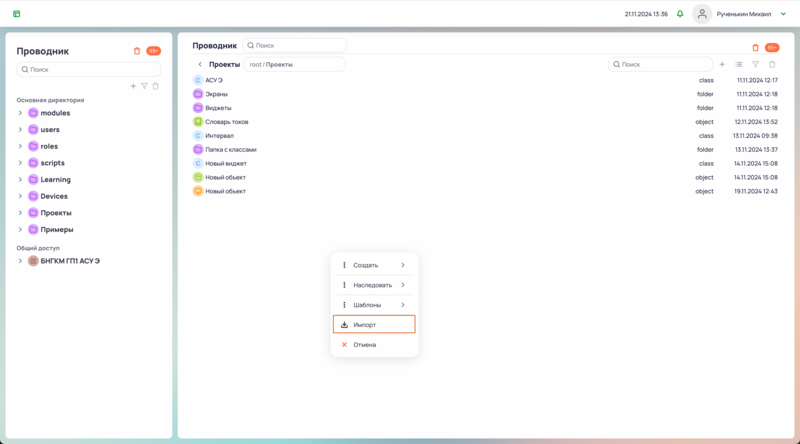Click the back arrow next to Проекты
The width and height of the screenshot is (800, 444).
[200, 64]
